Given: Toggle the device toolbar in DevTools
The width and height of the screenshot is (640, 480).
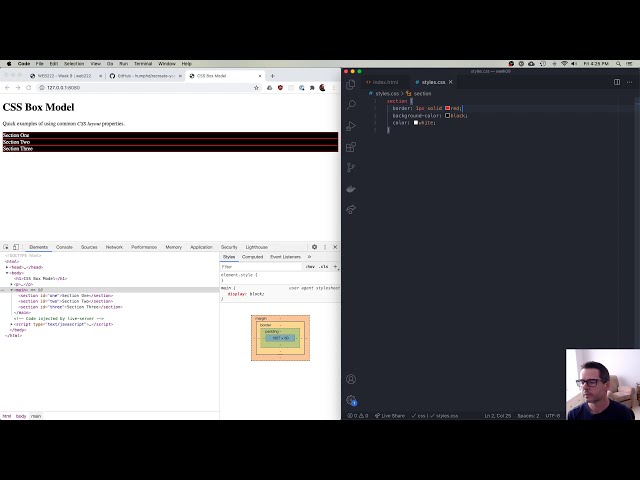Looking at the screenshot, I should coord(16,247).
